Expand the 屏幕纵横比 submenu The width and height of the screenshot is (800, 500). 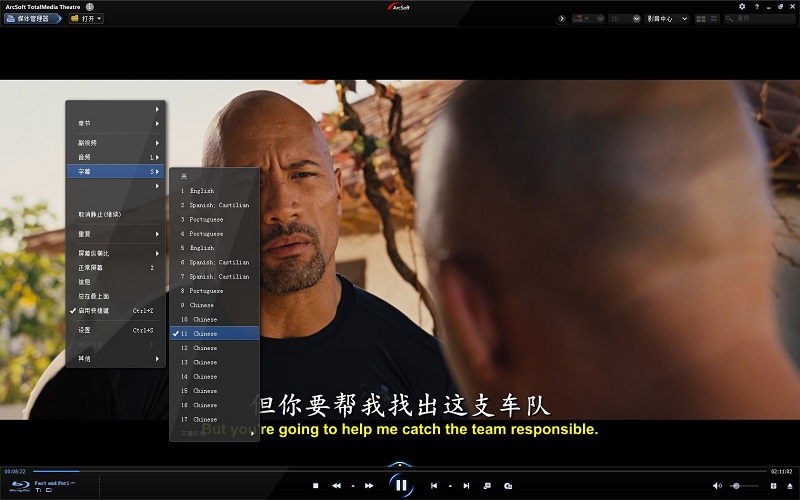116,253
